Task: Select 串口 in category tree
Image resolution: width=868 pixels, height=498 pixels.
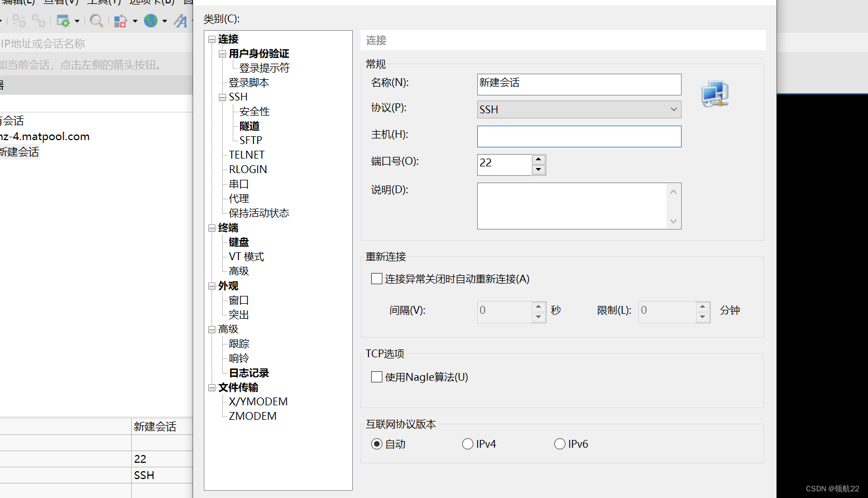Action: 239,184
